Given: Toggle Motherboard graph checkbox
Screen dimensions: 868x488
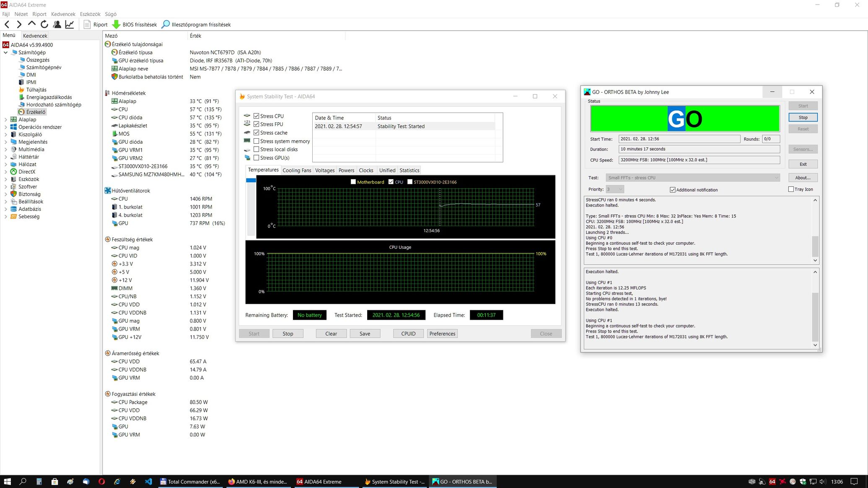Looking at the screenshot, I should tap(353, 182).
